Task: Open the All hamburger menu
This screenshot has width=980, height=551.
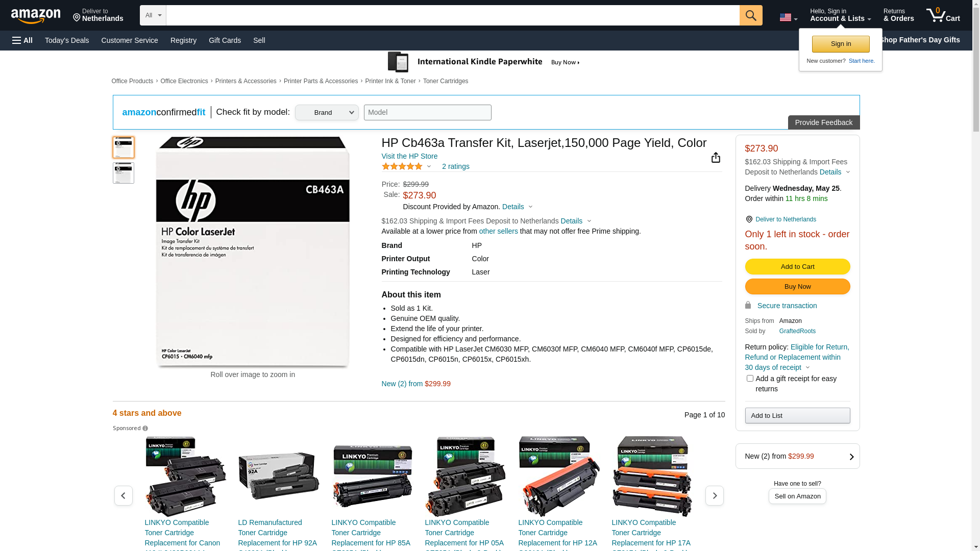Action: tap(22, 40)
